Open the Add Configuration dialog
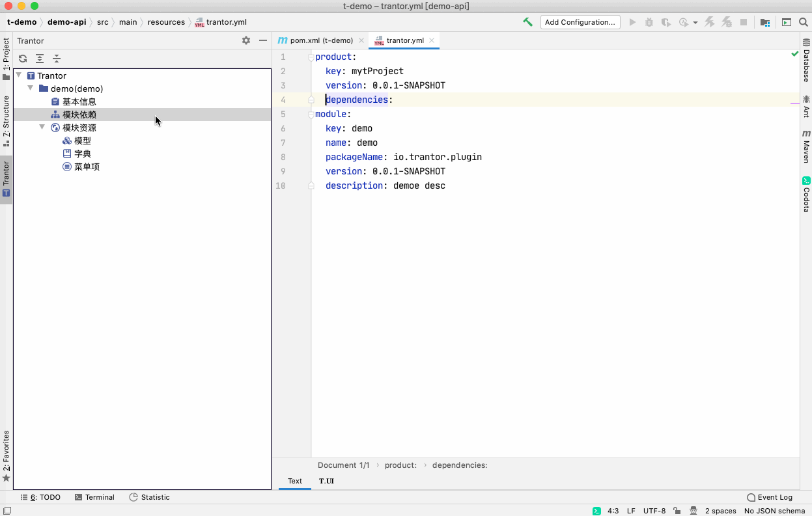The height and width of the screenshot is (516, 812). pyautogui.click(x=580, y=22)
